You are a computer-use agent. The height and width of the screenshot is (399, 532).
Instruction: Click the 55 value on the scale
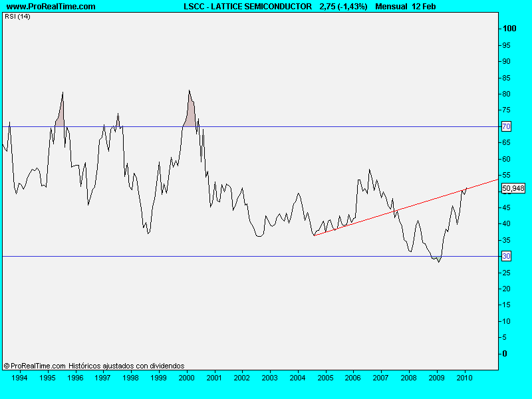coord(506,175)
